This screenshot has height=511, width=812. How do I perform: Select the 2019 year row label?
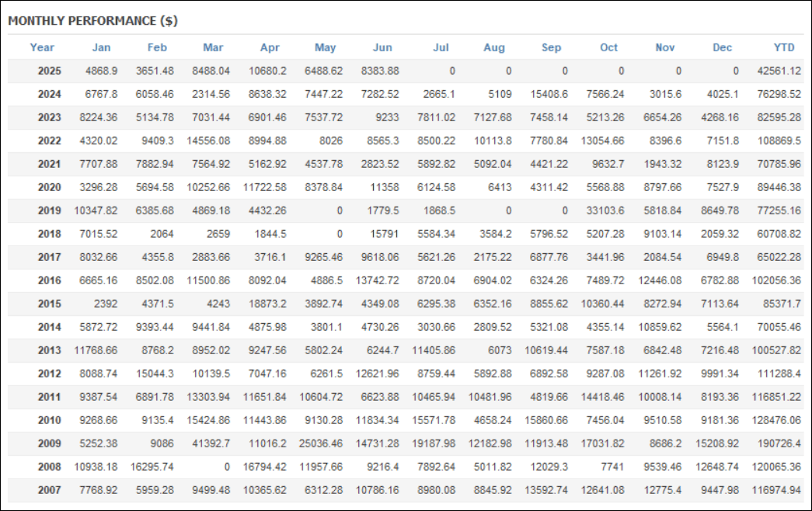pos(49,210)
